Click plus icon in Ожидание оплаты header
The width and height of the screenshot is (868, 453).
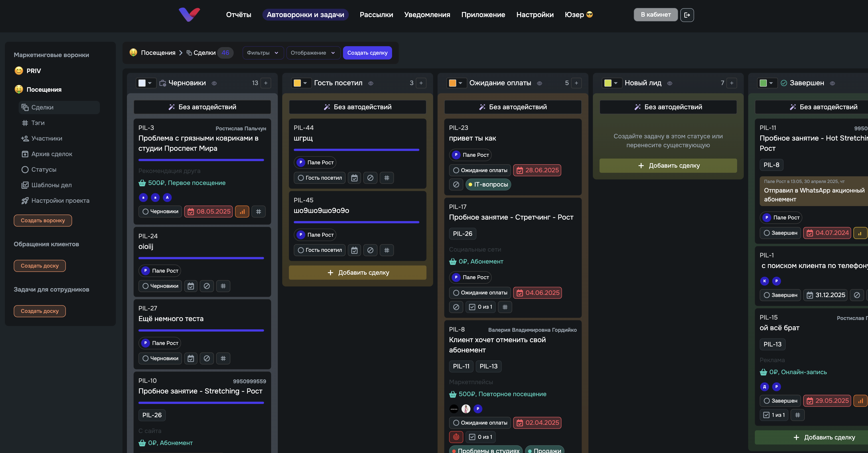point(576,83)
